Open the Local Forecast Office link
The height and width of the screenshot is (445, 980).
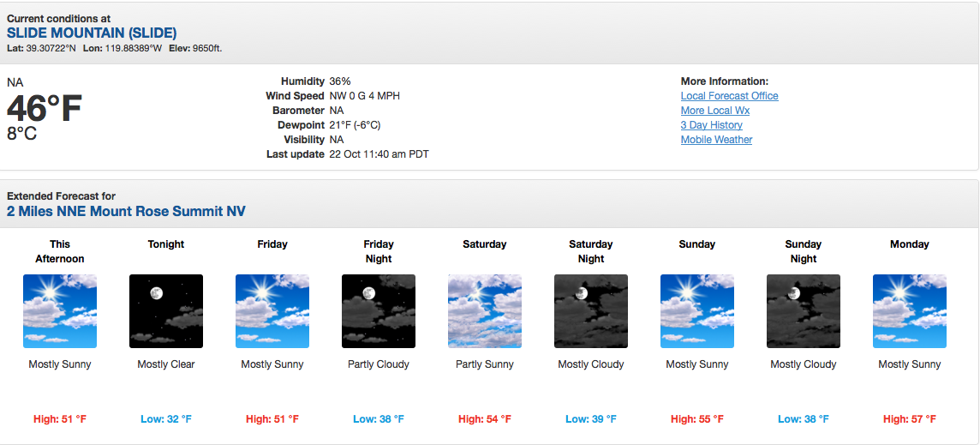(x=729, y=96)
